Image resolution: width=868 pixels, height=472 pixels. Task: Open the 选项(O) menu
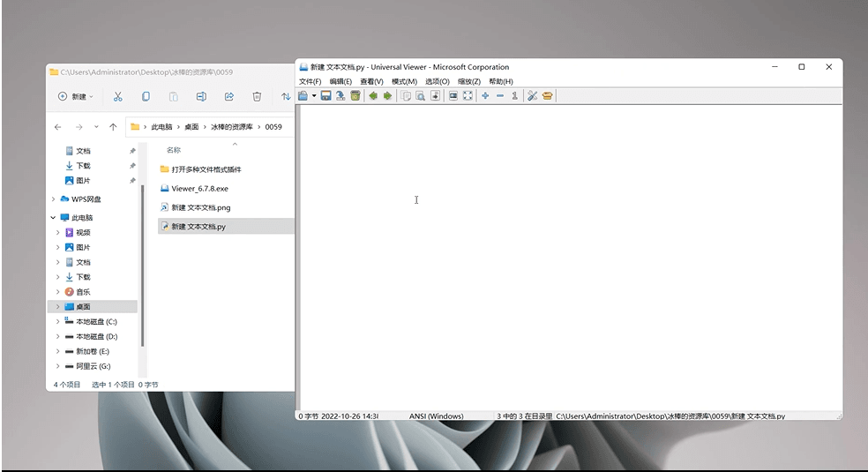click(x=438, y=81)
